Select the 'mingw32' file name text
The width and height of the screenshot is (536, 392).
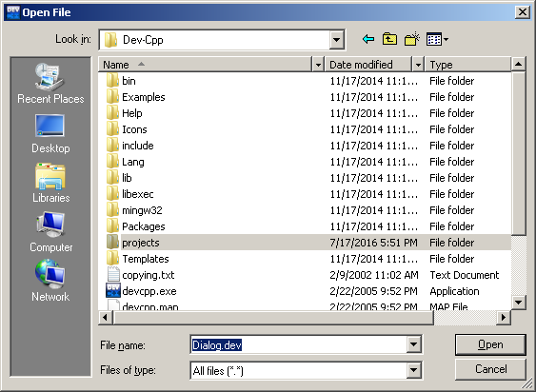(142, 210)
